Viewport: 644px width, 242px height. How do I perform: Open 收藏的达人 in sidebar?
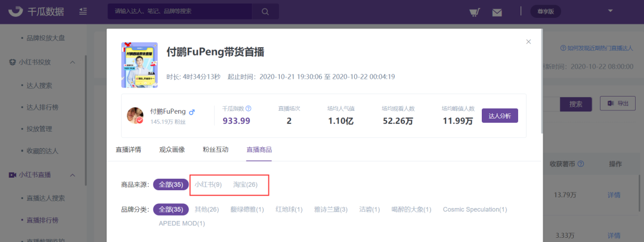[43, 151]
